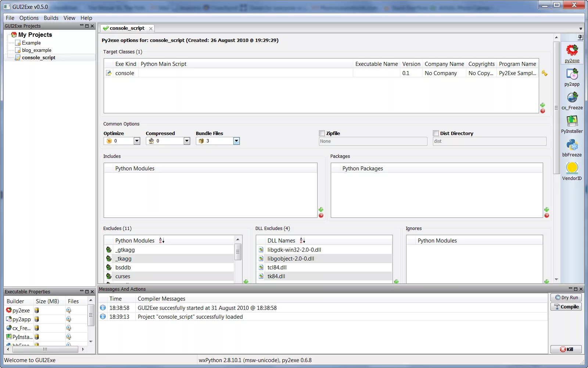Sort the DLL Names column
The width and height of the screenshot is (588, 368).
pyautogui.click(x=302, y=240)
